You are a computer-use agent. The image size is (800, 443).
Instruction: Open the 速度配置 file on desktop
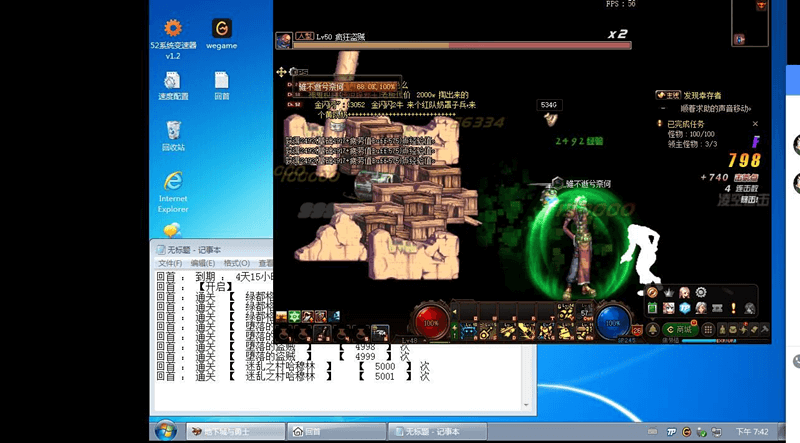pos(173,86)
